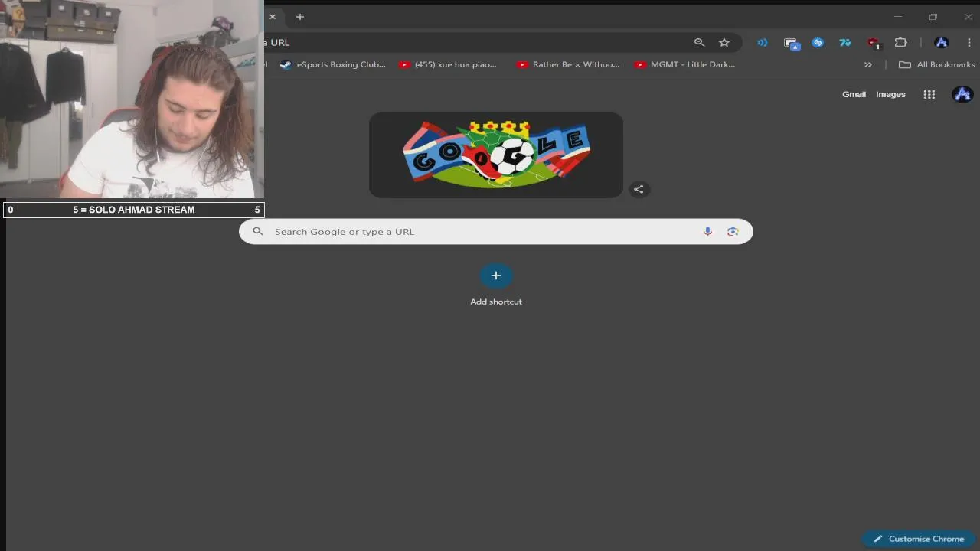Open a new tab with the plus button
The image size is (980, 551).
coord(300,17)
